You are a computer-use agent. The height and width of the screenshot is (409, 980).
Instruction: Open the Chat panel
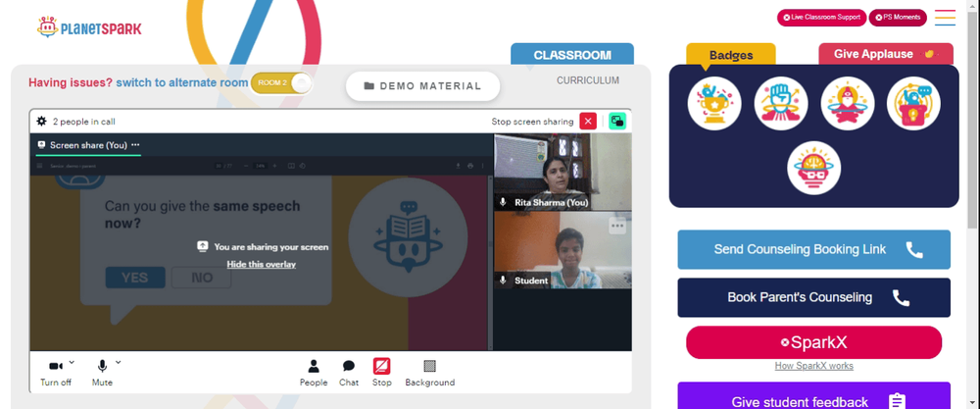[x=349, y=373]
